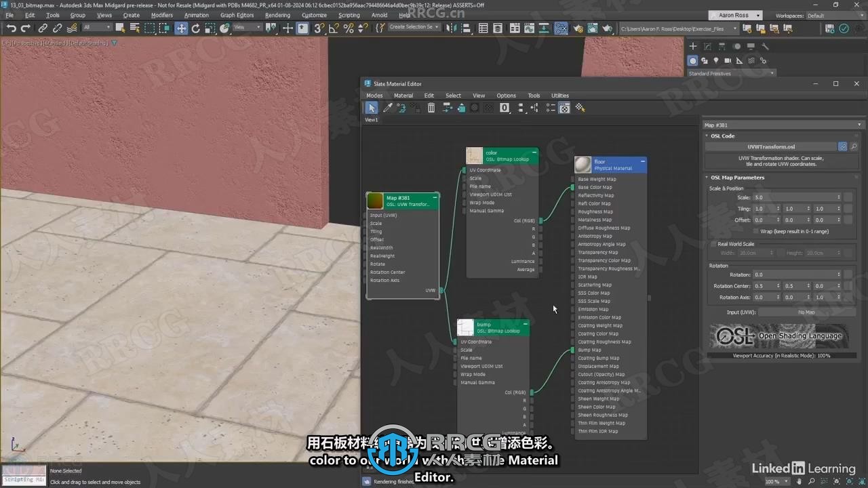Select Geometry category in command panel
This screenshot has width=868, height=488.
693,60
